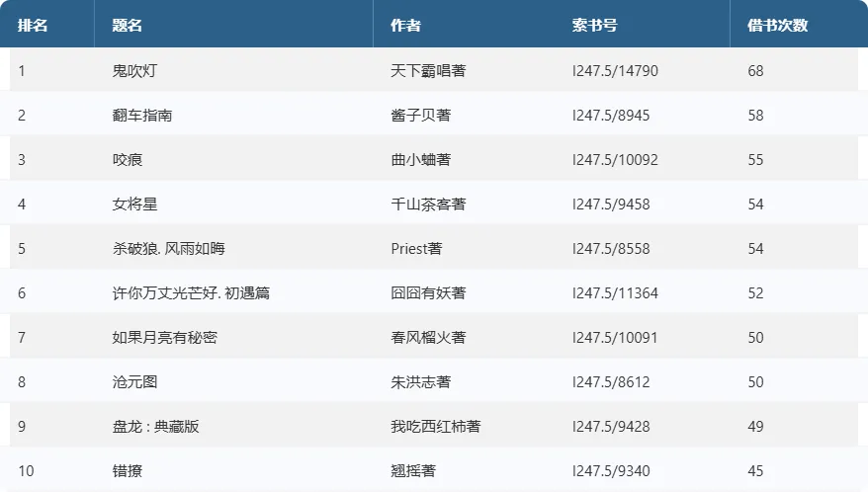
Task: Click rank number 1 in 鬼吹灯 row
Action: point(22,71)
